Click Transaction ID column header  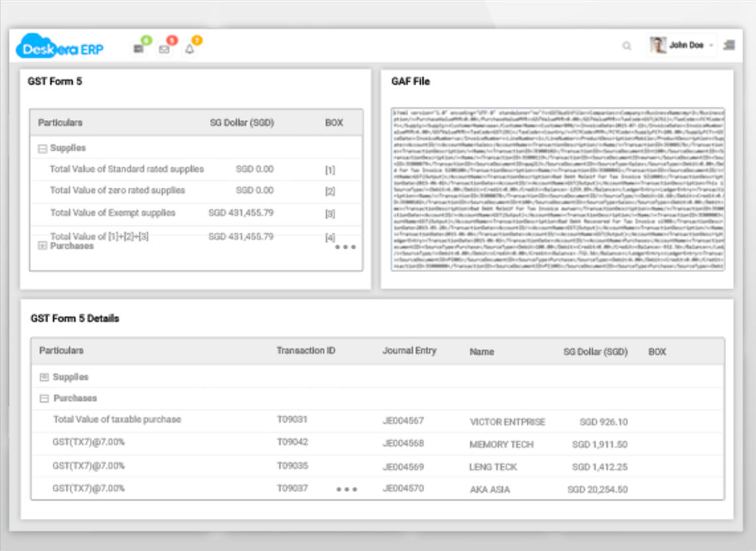point(306,350)
